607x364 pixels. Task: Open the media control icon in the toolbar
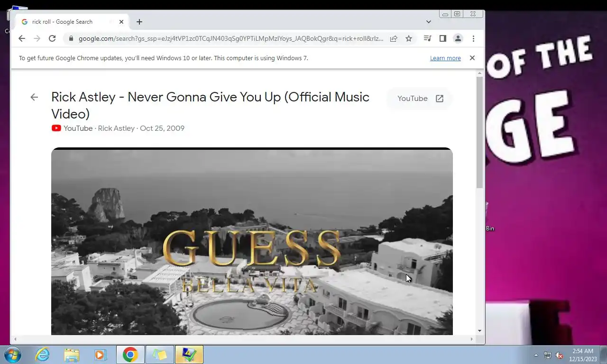(427, 38)
